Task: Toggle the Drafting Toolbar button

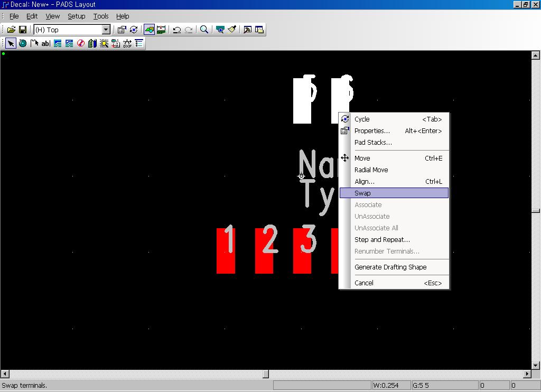Action: click(x=149, y=30)
